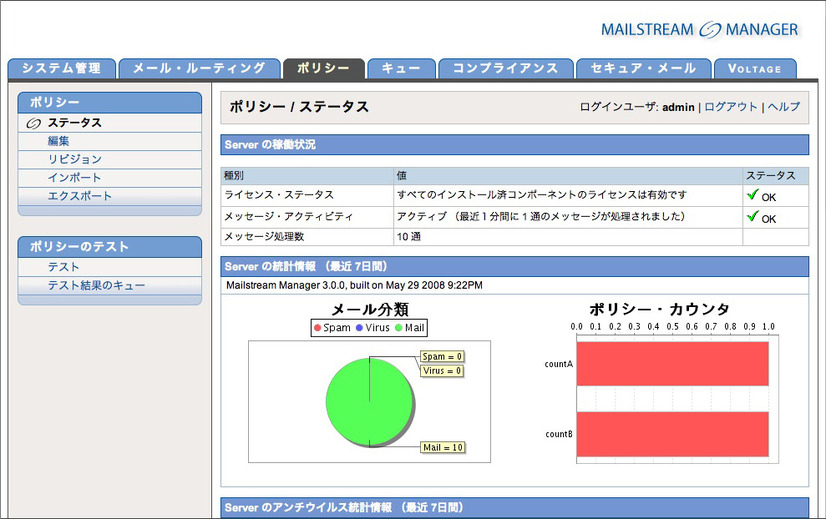Select ステータス in the sidebar
The image size is (826, 519).
pos(75,123)
